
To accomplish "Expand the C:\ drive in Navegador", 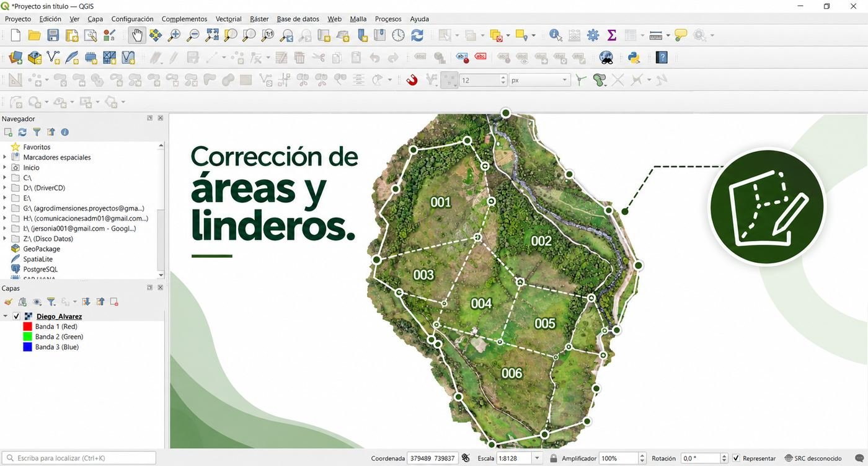I will (5, 177).
